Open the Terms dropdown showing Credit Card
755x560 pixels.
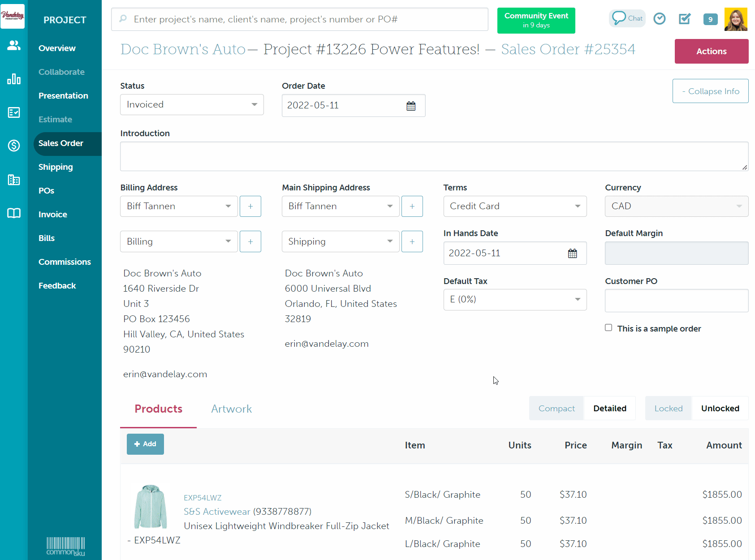515,207
